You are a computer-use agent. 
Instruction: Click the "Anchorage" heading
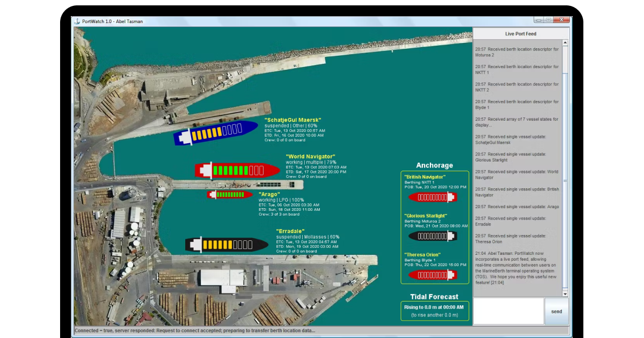[435, 165]
